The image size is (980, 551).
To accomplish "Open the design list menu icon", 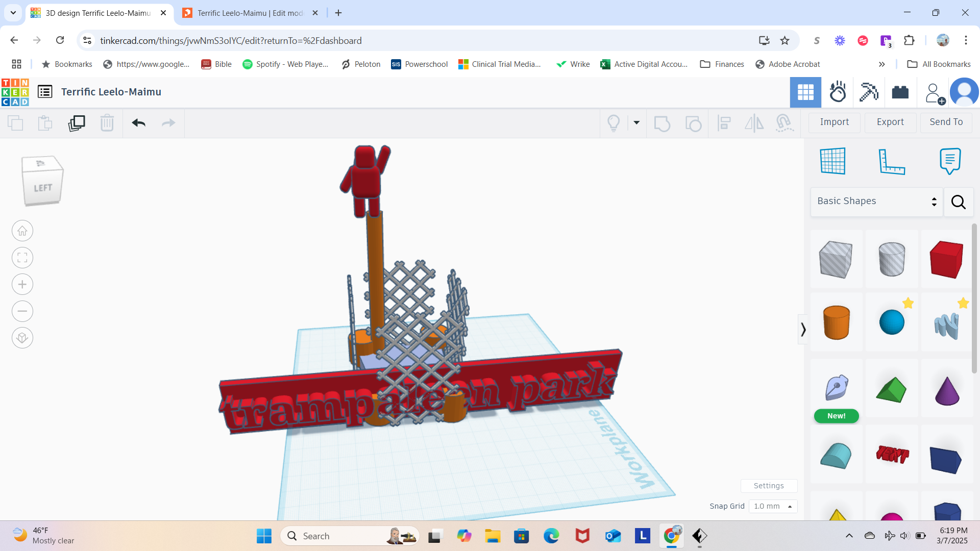I will click(x=45, y=92).
